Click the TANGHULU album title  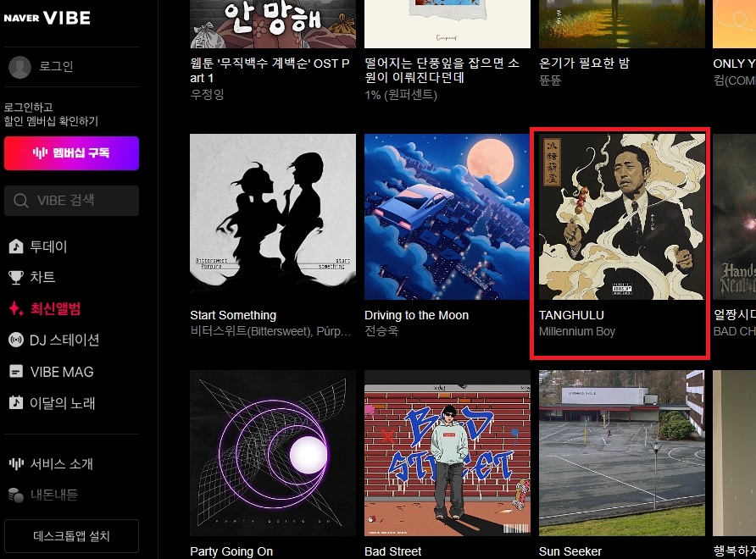(x=571, y=315)
